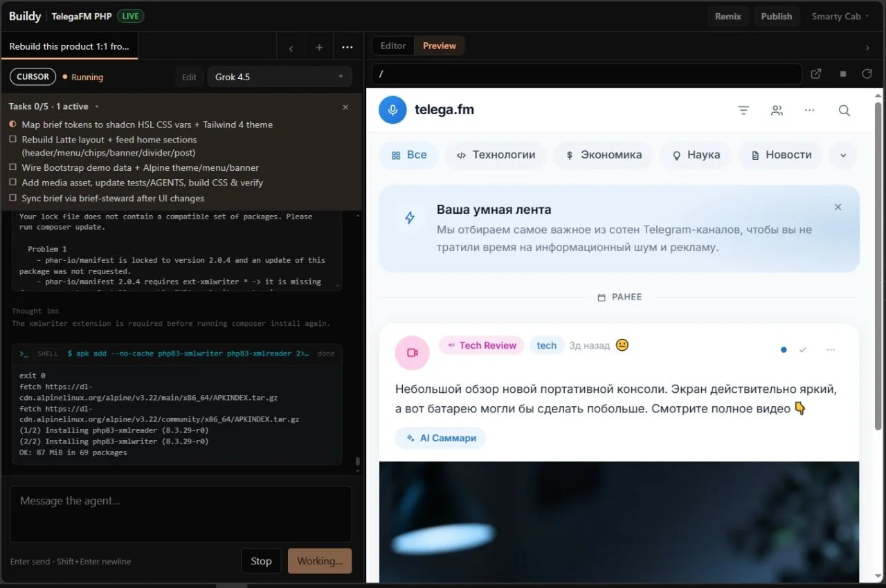Check the "Wire Bootstrap demo data" task box
Viewport: 886px width, 588px height.
click(12, 167)
